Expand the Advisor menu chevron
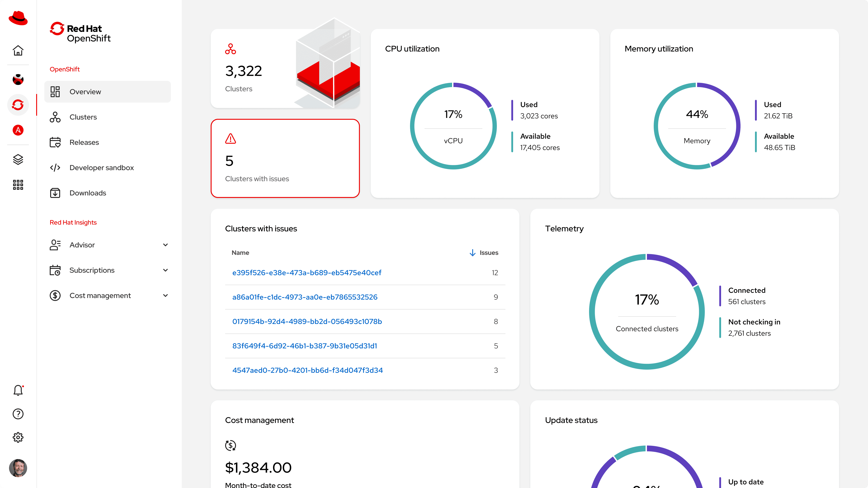The width and height of the screenshot is (868, 488). click(165, 245)
